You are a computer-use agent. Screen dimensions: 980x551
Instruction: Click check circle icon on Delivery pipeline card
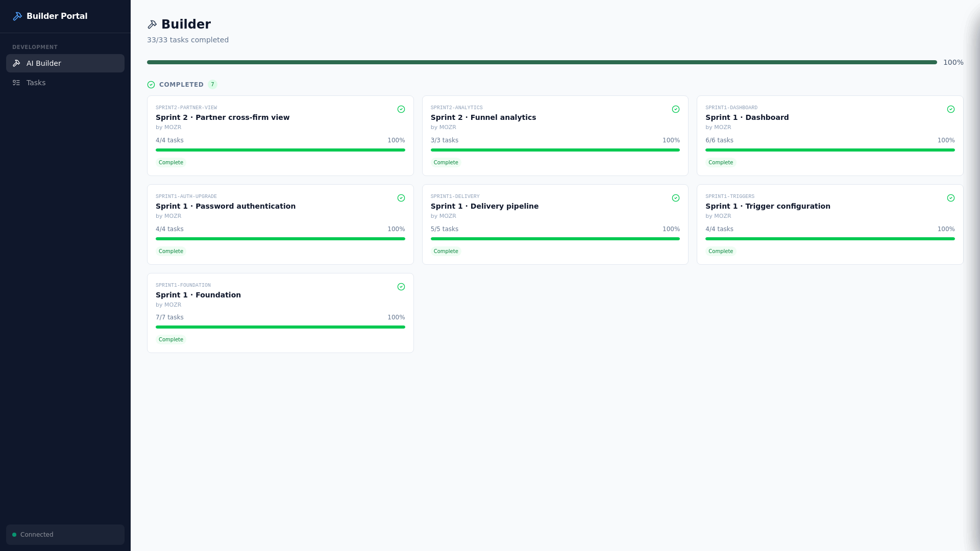pos(676,198)
